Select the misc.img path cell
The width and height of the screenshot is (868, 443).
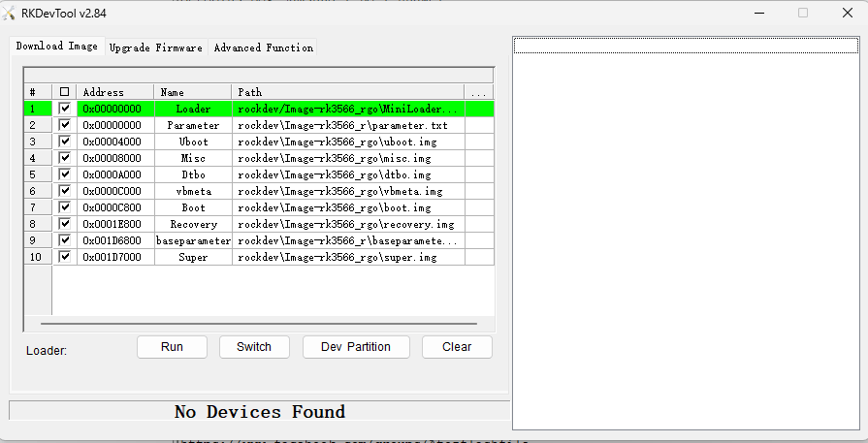tap(348, 158)
